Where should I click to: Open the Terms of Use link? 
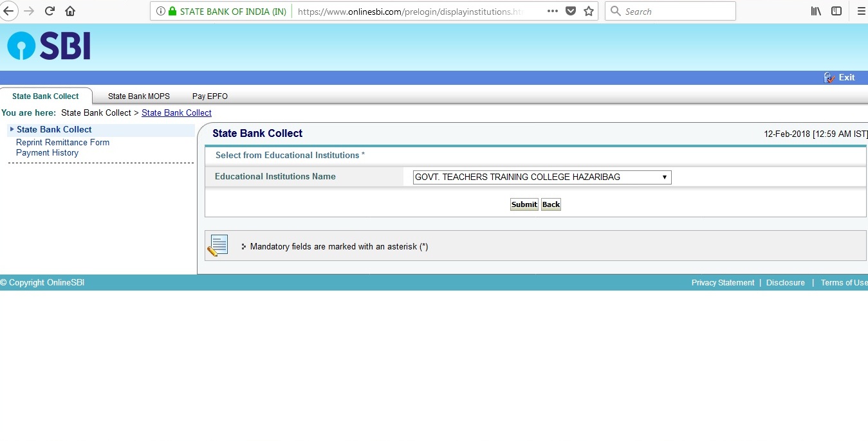coord(844,283)
